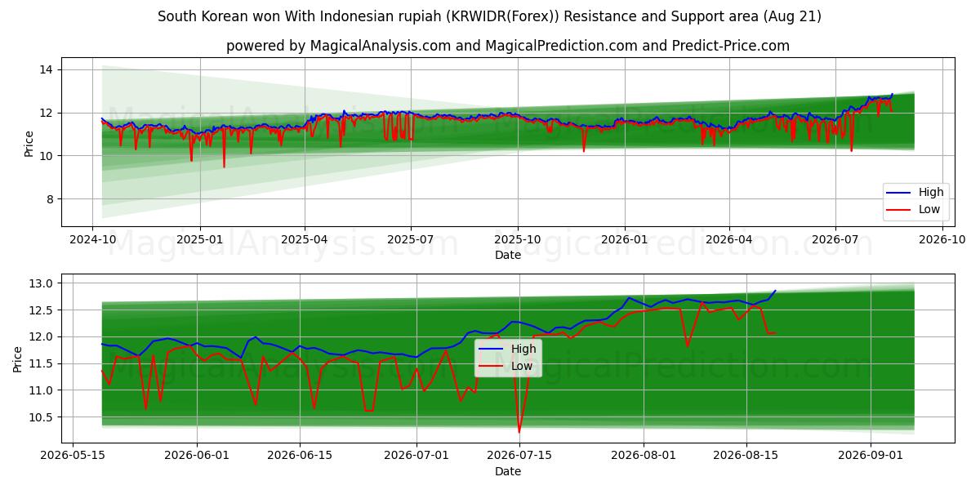This screenshot has width=980, height=490.
Task: Click the 2026-07-15 tick label on lower chart
Action: (x=519, y=457)
